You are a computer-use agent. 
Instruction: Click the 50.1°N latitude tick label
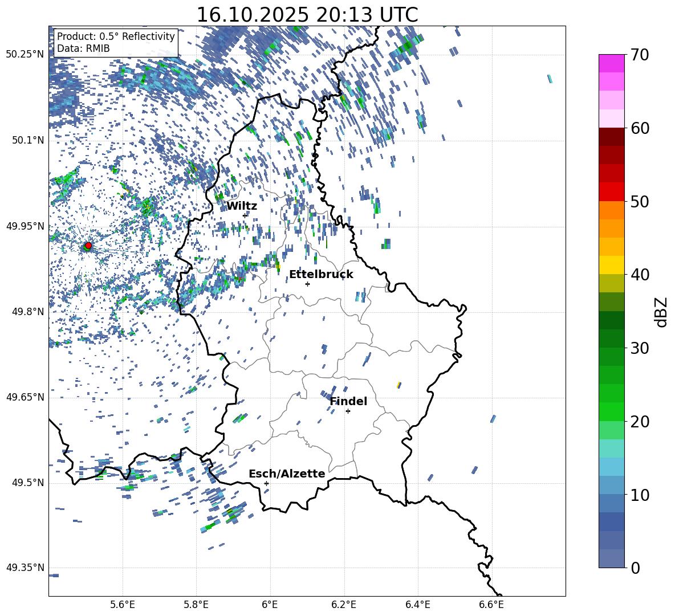28,141
